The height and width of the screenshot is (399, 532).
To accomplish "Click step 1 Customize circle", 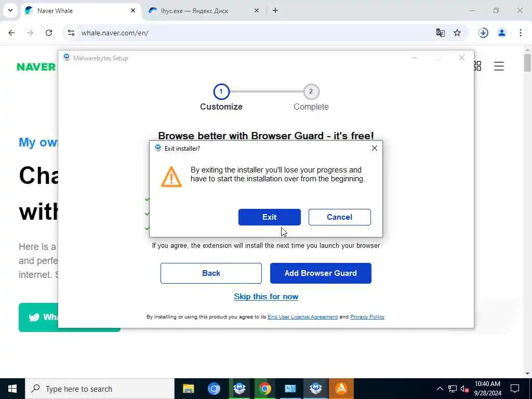I will click(221, 91).
